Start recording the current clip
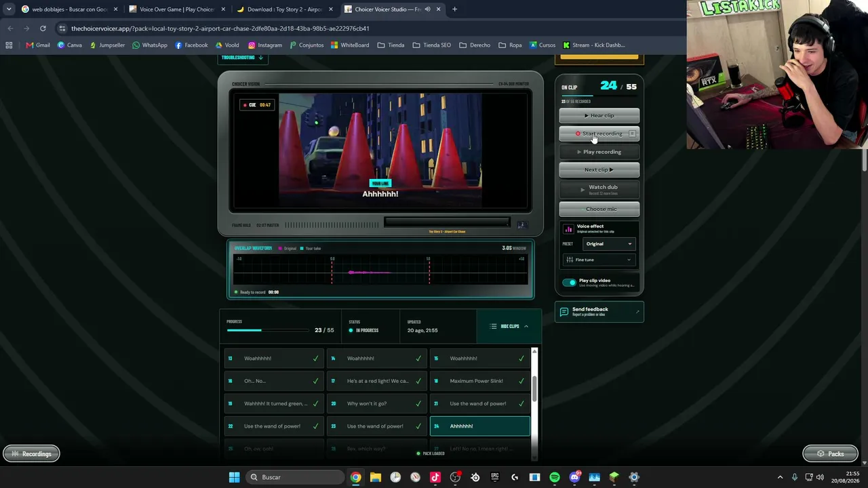The height and width of the screenshot is (488, 868). click(x=599, y=134)
